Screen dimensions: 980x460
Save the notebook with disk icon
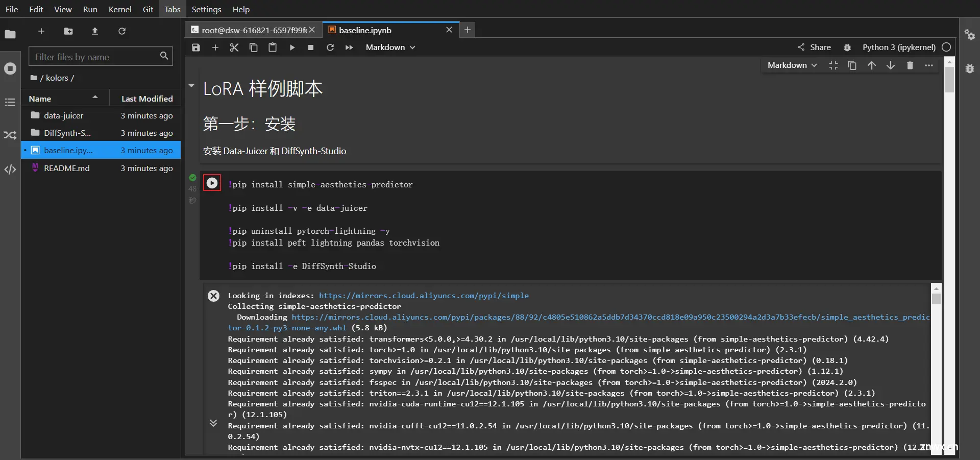click(x=196, y=47)
